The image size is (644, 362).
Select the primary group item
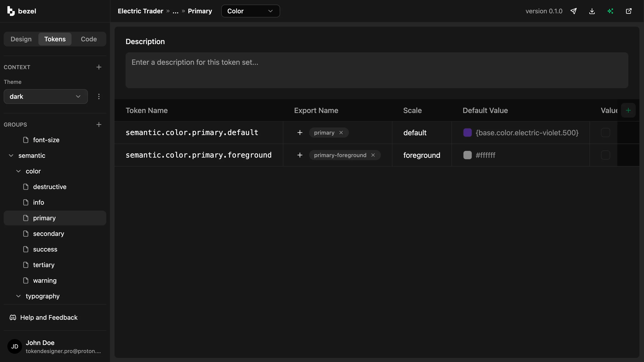(55, 218)
